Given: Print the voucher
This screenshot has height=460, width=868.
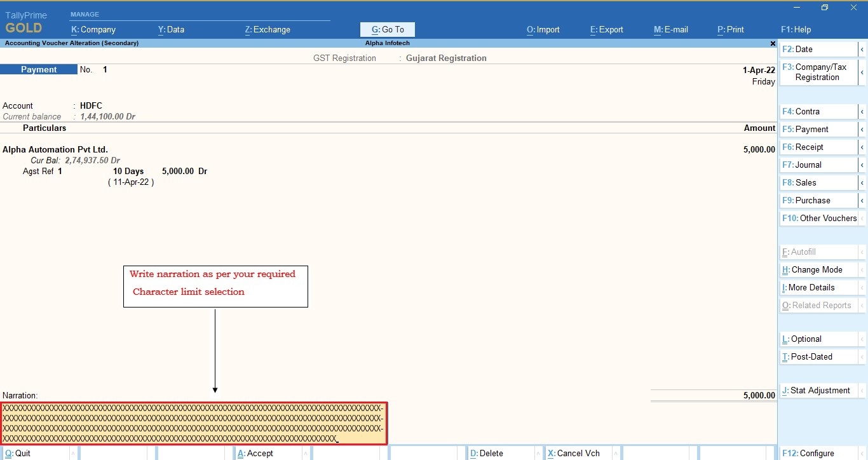Looking at the screenshot, I should 730,29.
